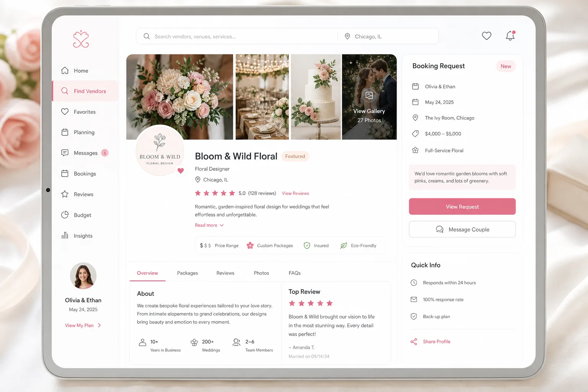Open View Gallery 27 Photos
This screenshot has height=392, width=588.
[369, 116]
